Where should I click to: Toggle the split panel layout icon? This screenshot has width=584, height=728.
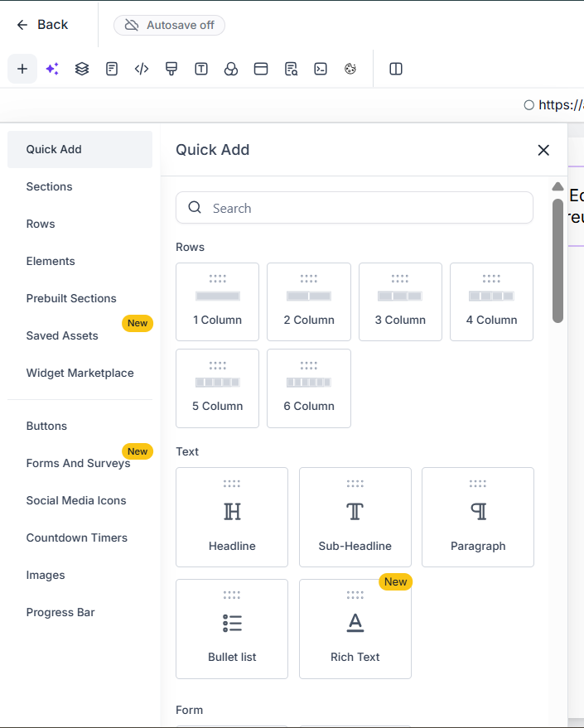[x=396, y=69]
